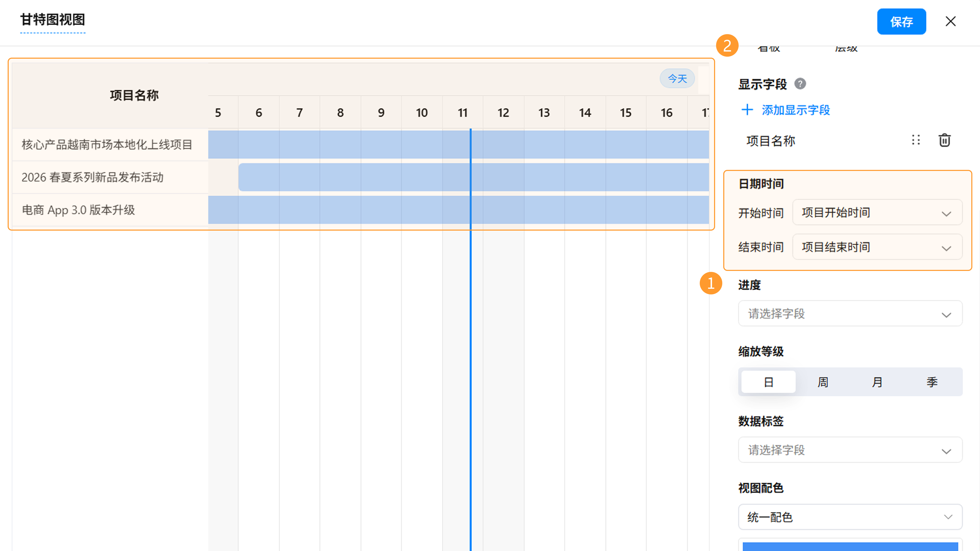Viewport: 980px width, 551px height.
Task: Select 日 zoom level
Action: (x=768, y=382)
